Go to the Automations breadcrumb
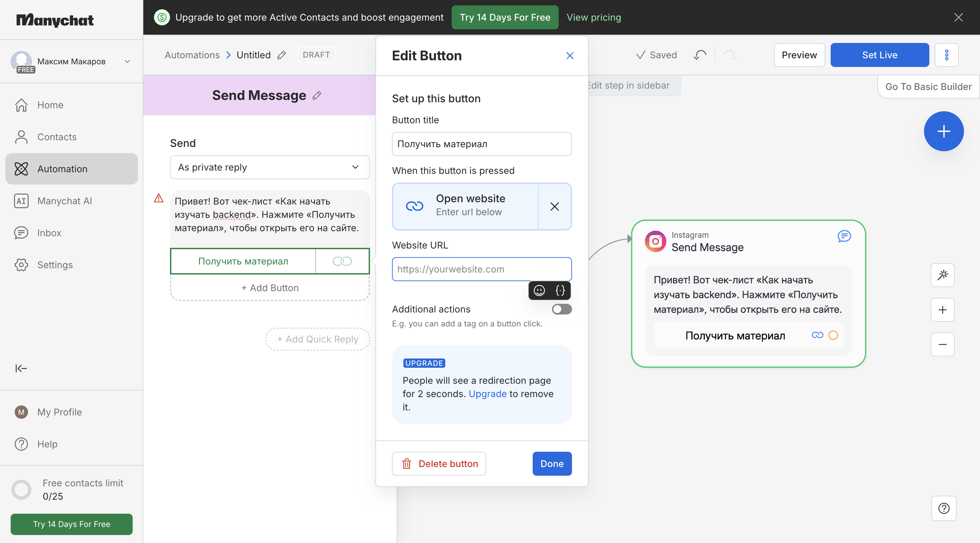 (x=192, y=55)
